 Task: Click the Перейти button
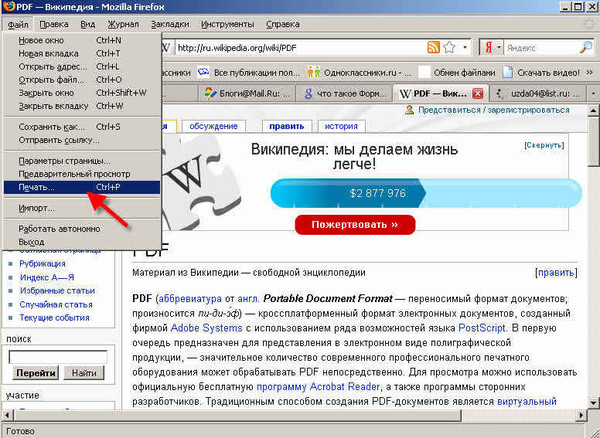pos(36,373)
